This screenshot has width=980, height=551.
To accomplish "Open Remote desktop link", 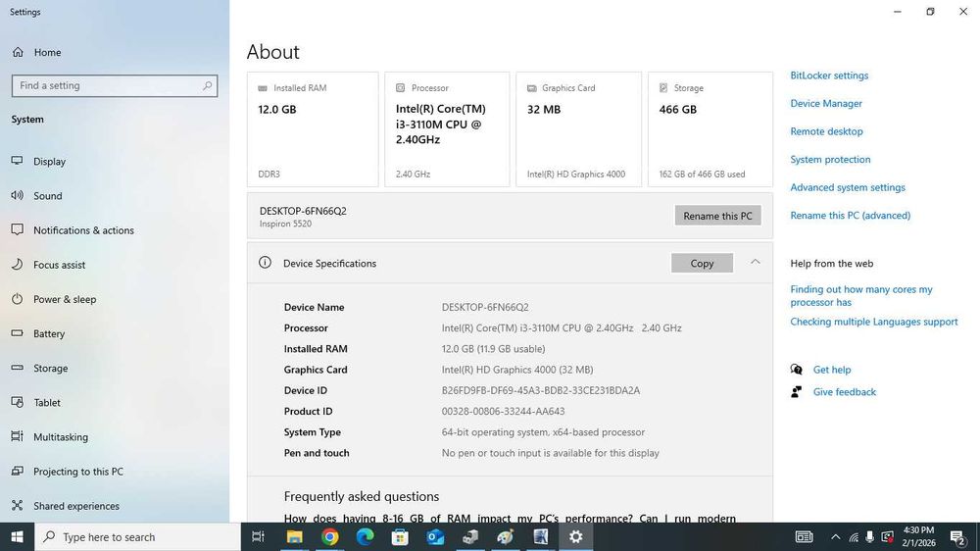I will coord(826,131).
